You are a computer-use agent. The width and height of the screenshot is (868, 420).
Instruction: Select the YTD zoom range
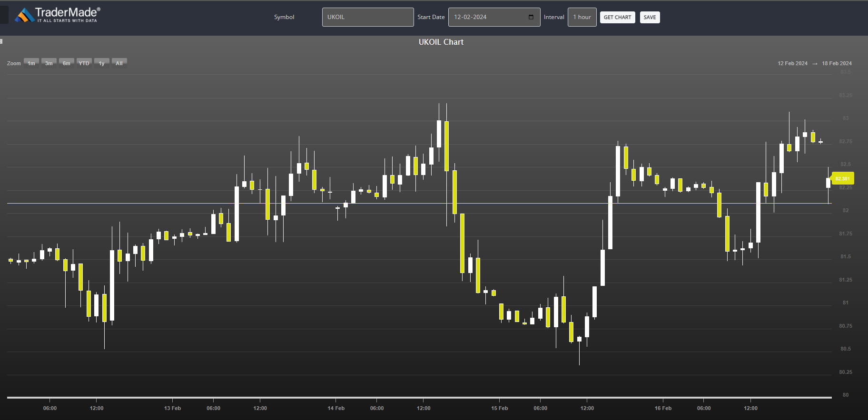pyautogui.click(x=84, y=63)
